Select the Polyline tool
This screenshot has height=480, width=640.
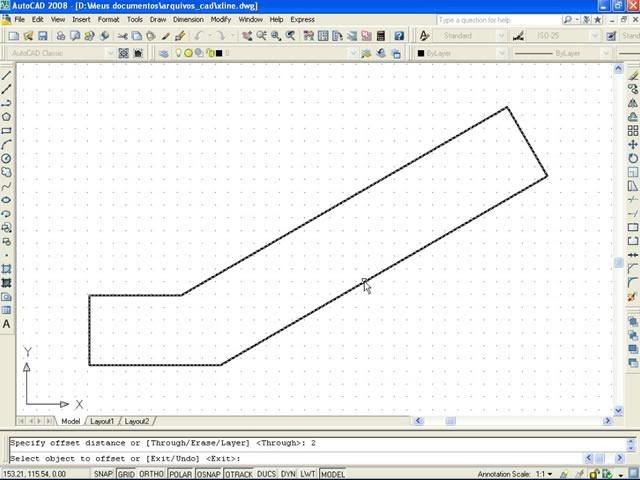click(6, 103)
